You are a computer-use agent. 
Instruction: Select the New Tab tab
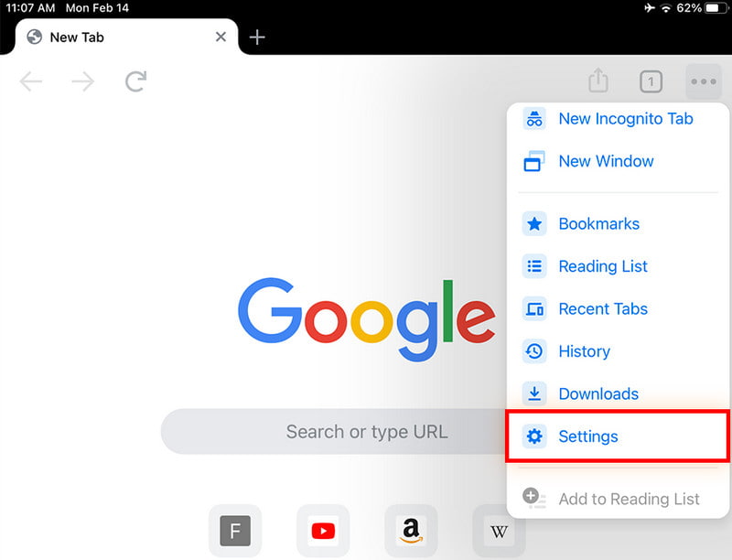pyautogui.click(x=126, y=37)
